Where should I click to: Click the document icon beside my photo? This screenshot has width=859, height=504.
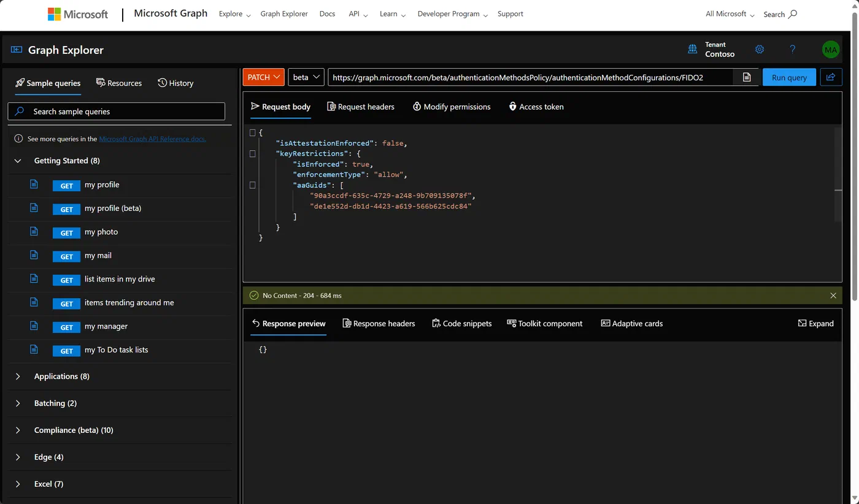(34, 231)
